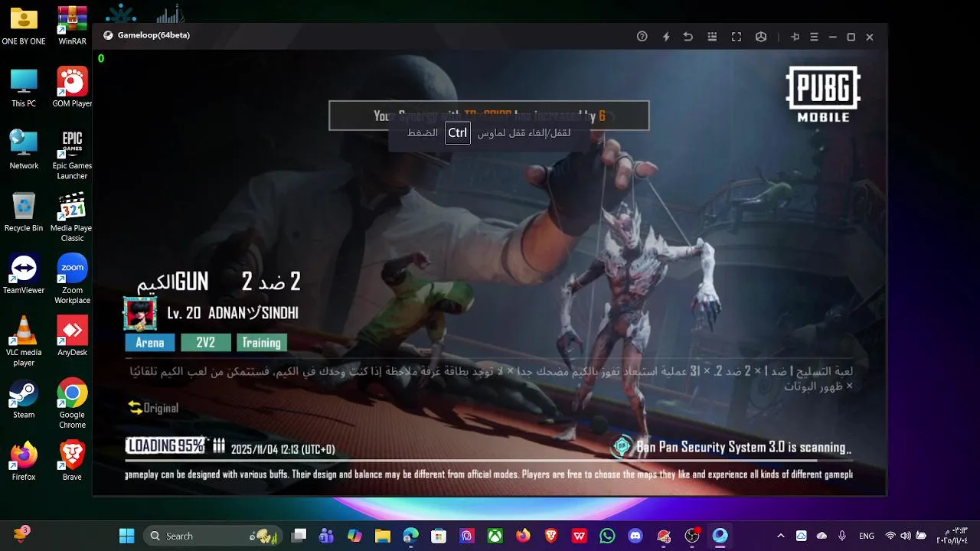Click the '2025/11/04 12:13 (UTC+0)' timestamp
980x551 pixels.
283,449
